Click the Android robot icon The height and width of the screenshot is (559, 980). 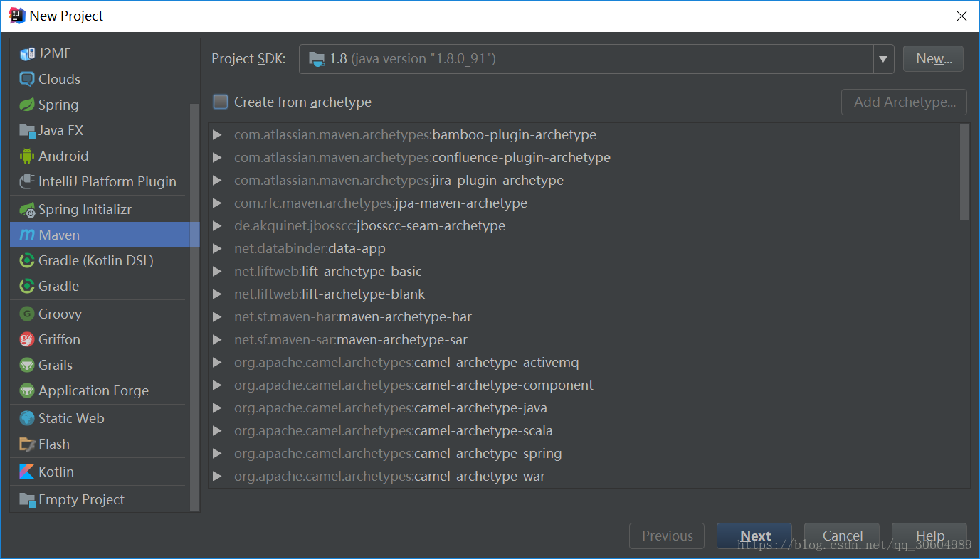[x=27, y=156]
